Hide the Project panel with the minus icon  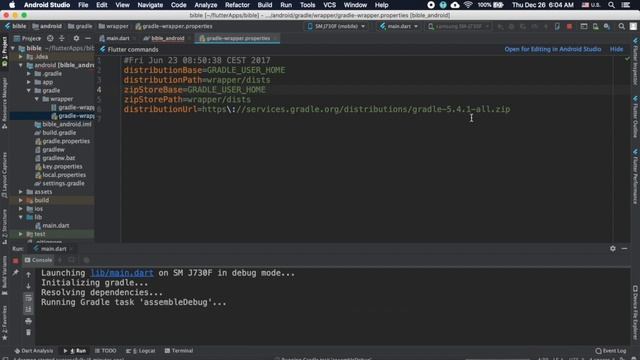click(88, 38)
